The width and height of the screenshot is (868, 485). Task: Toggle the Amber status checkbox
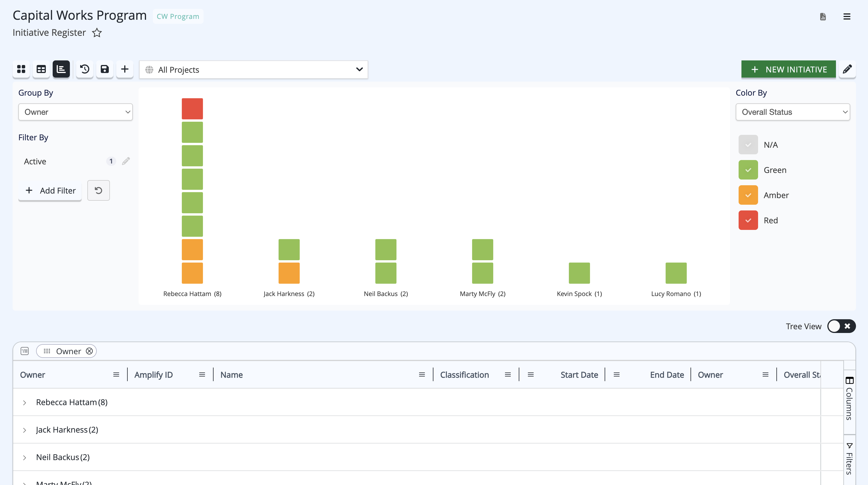pos(748,195)
